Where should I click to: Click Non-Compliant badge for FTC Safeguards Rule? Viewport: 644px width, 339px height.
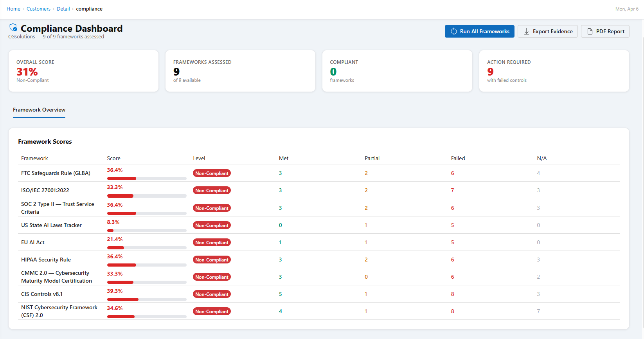[x=212, y=173]
